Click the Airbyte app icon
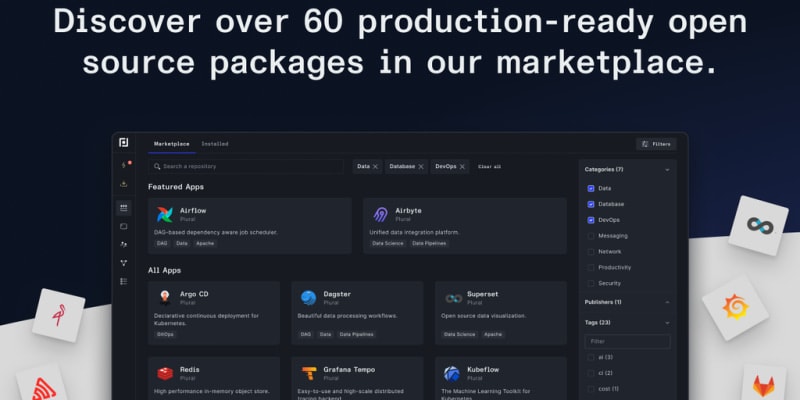This screenshot has height=400, width=800. click(381, 214)
